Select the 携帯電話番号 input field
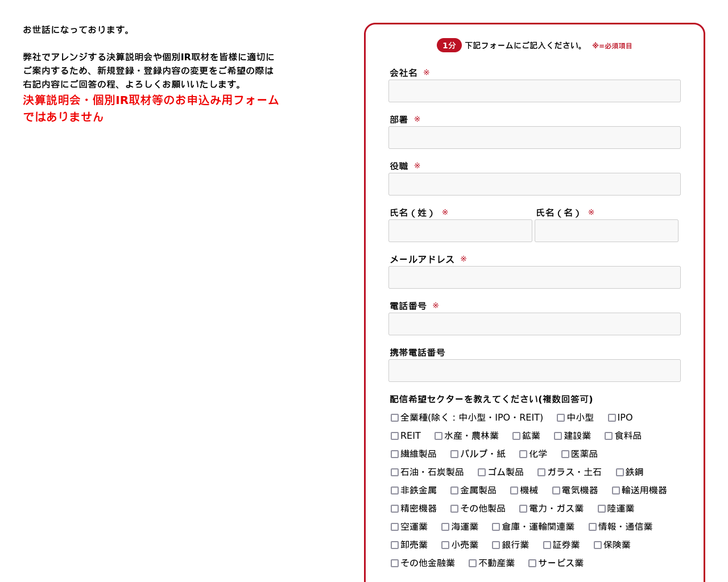728x582 pixels. click(535, 371)
